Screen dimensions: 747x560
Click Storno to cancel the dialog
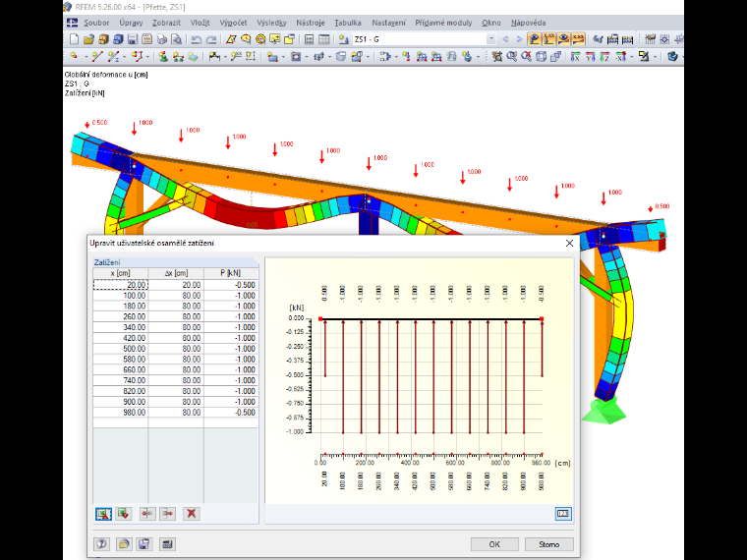[548, 544]
